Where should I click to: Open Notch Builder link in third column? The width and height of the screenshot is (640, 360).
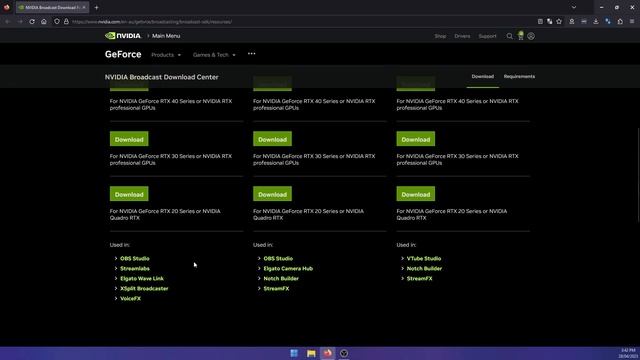click(x=424, y=269)
